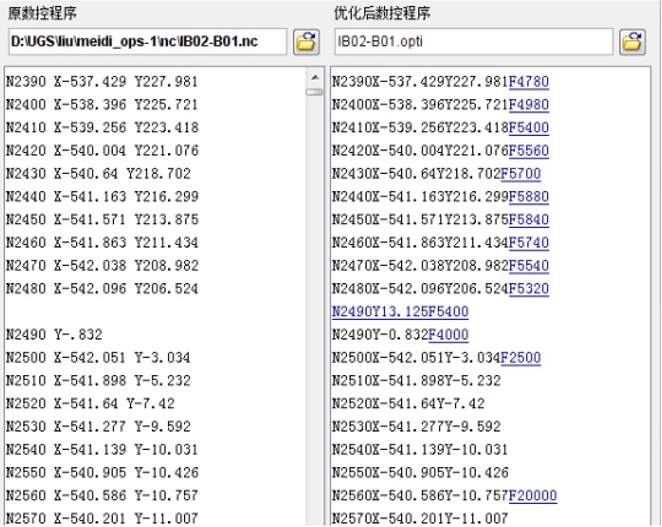The height and width of the screenshot is (527, 662).
Task: Click the inserted N2490Y13.125F5400 line link
Action: tap(400, 312)
